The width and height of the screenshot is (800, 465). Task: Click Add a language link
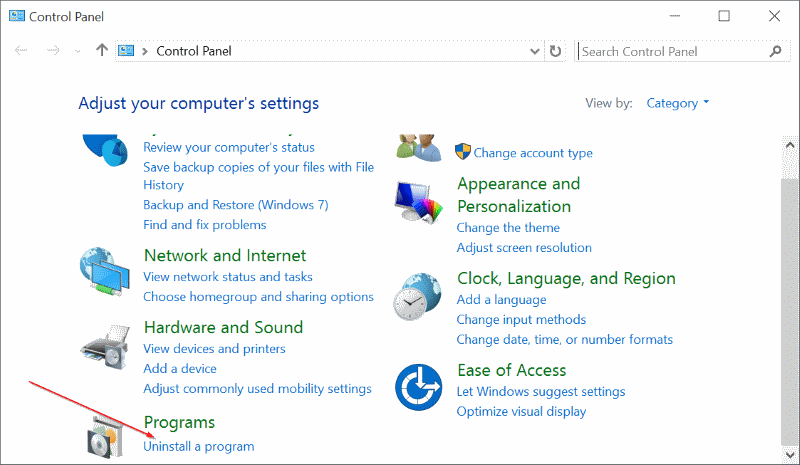click(501, 300)
